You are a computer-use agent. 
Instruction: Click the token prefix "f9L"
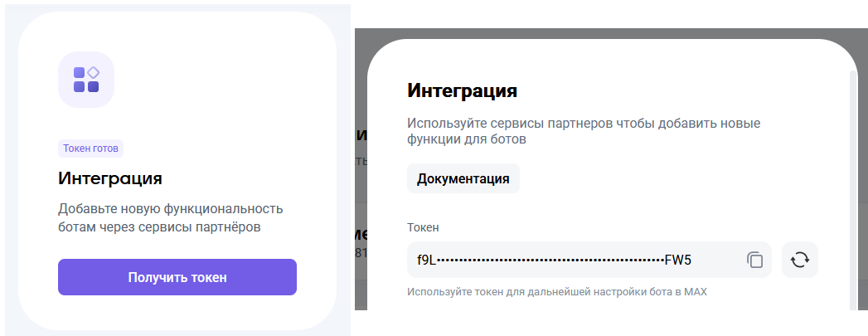(x=426, y=261)
